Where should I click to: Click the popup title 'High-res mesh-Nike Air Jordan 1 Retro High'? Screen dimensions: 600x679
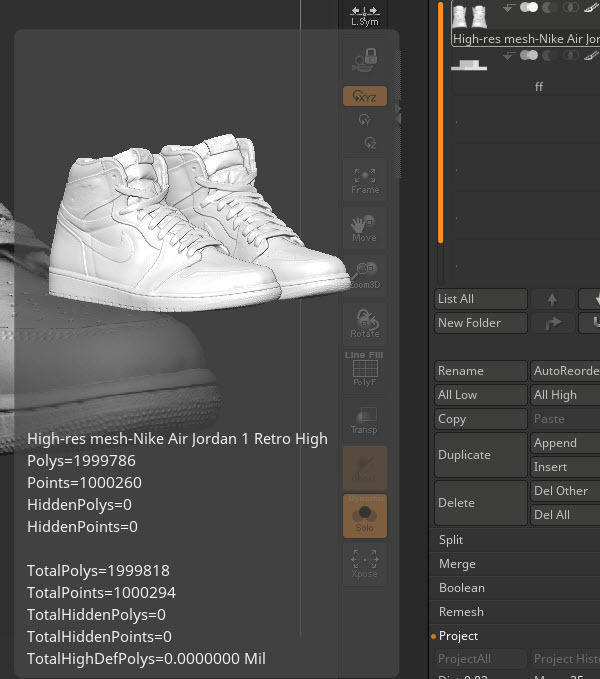click(x=177, y=439)
